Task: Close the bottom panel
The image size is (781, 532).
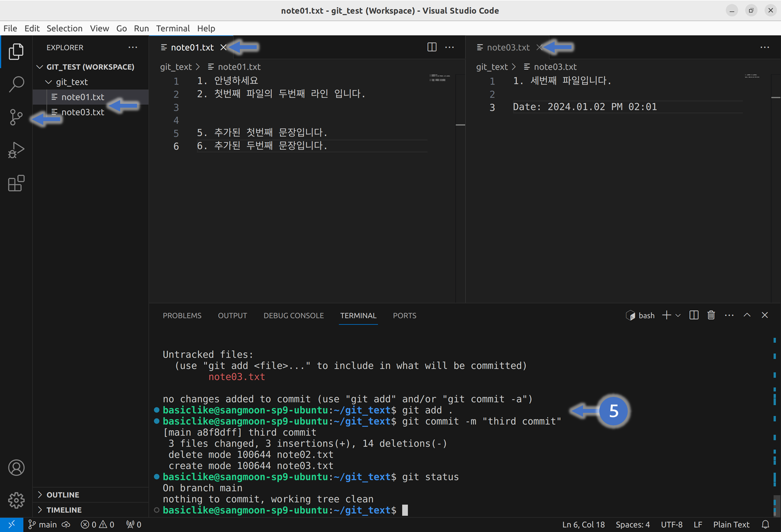Action: tap(765, 315)
